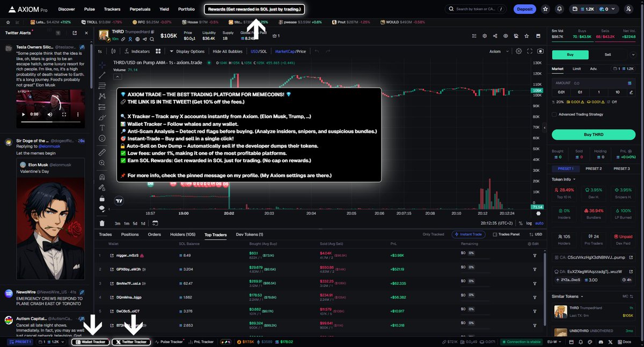The image size is (644, 347).
Task: Switch USD/SOL currency toggle on chart
Action: point(258,52)
